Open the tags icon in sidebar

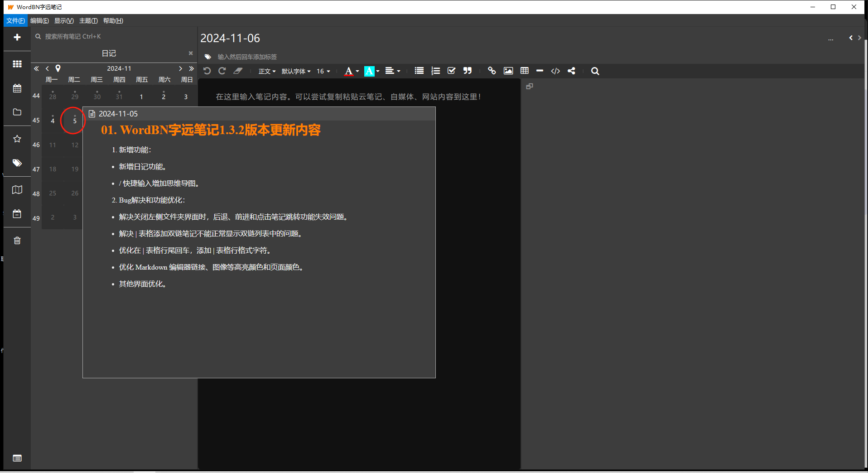pos(17,163)
